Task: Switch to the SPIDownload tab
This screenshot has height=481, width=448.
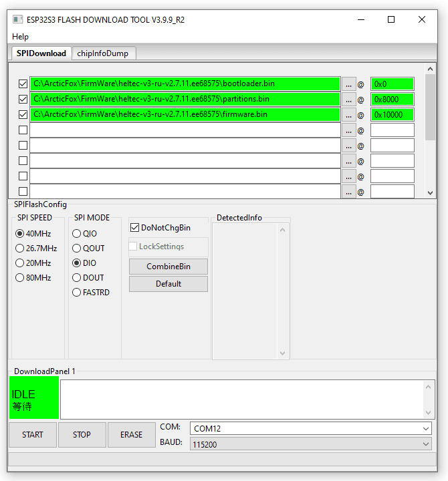Action: 41,53
